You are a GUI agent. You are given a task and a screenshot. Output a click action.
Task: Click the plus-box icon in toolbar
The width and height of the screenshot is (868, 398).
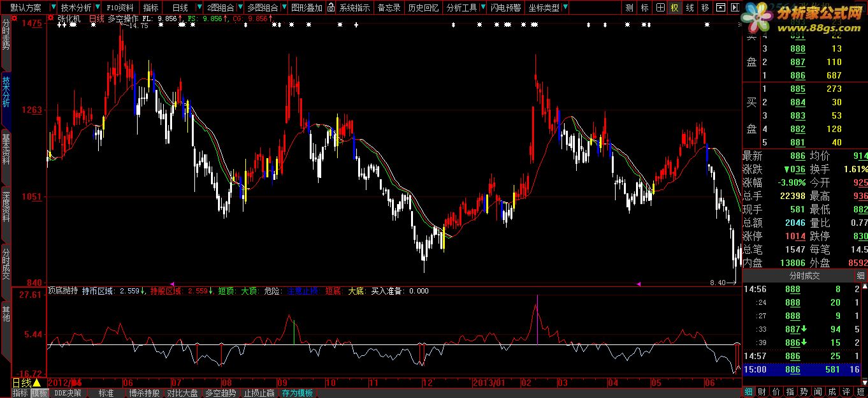click(x=660, y=8)
